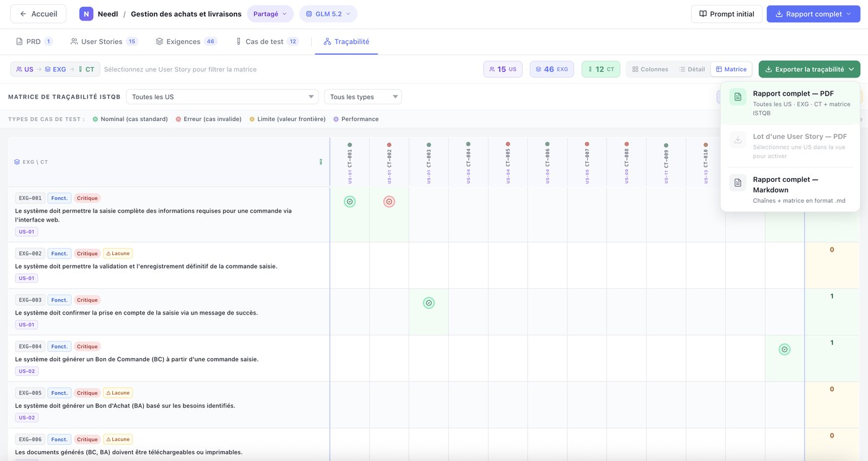Toggle the 46 EXG counter chip
The width and height of the screenshot is (868, 461).
click(x=552, y=69)
